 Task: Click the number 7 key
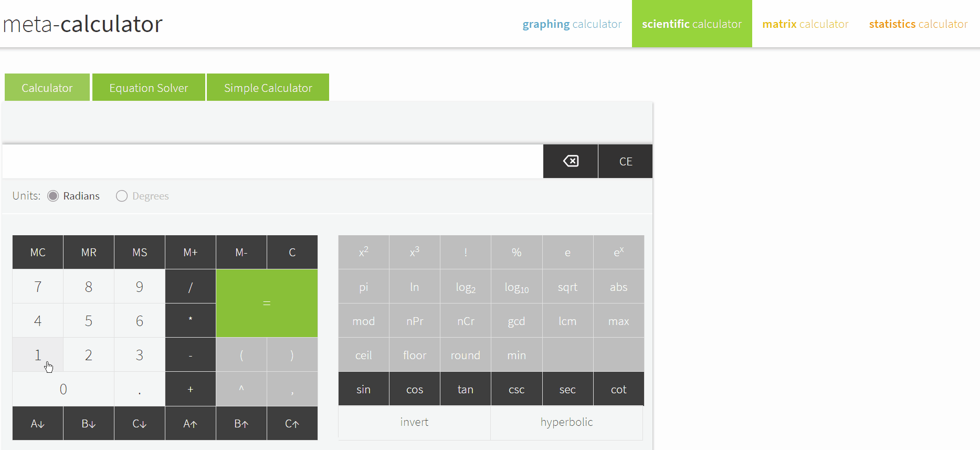tap(38, 287)
